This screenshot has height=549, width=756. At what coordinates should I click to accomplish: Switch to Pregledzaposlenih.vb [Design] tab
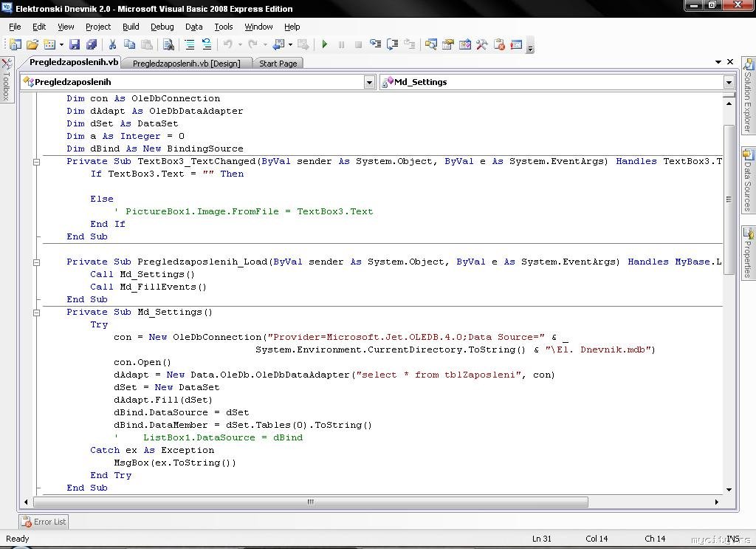(x=186, y=64)
